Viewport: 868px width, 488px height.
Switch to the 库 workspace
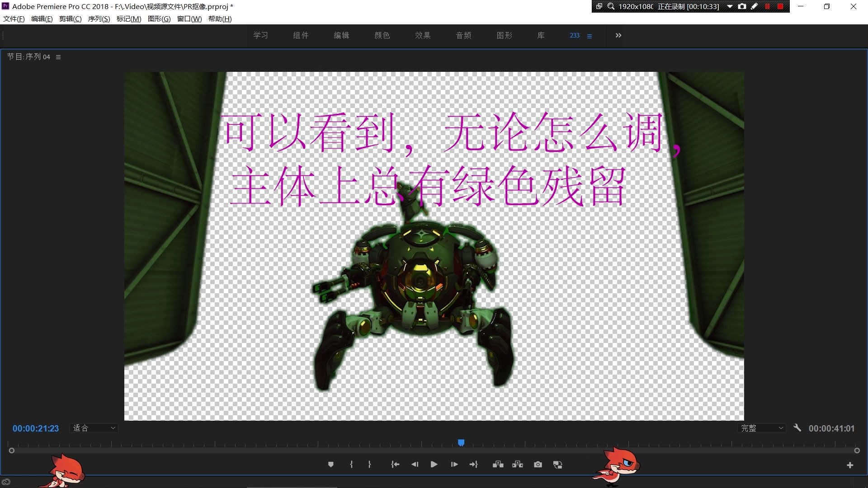coord(541,35)
